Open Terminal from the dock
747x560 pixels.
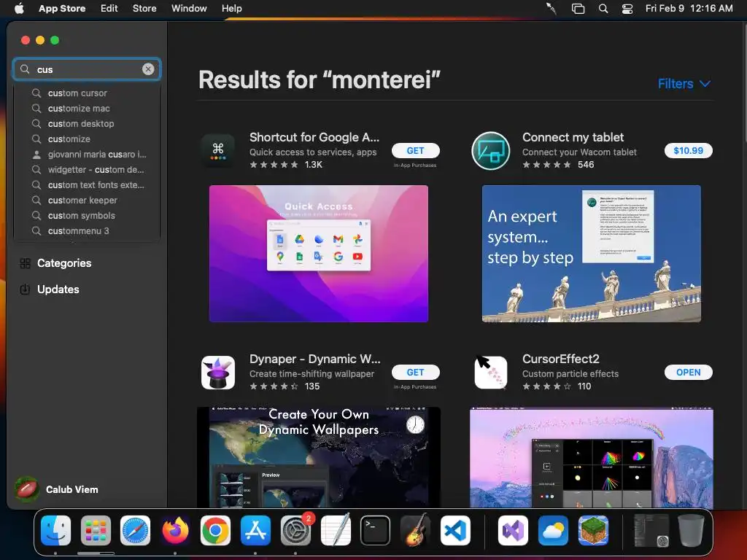376,530
